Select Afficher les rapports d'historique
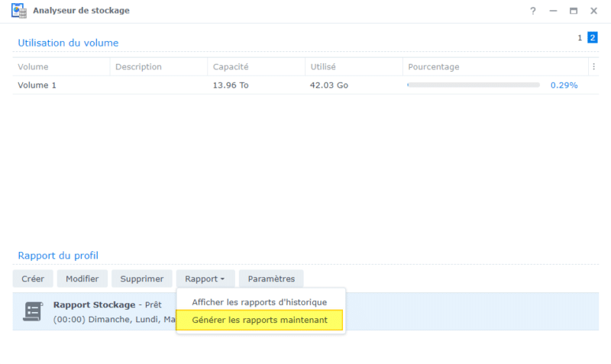Image resolution: width=611 pixels, height=364 pixels. pos(260,302)
